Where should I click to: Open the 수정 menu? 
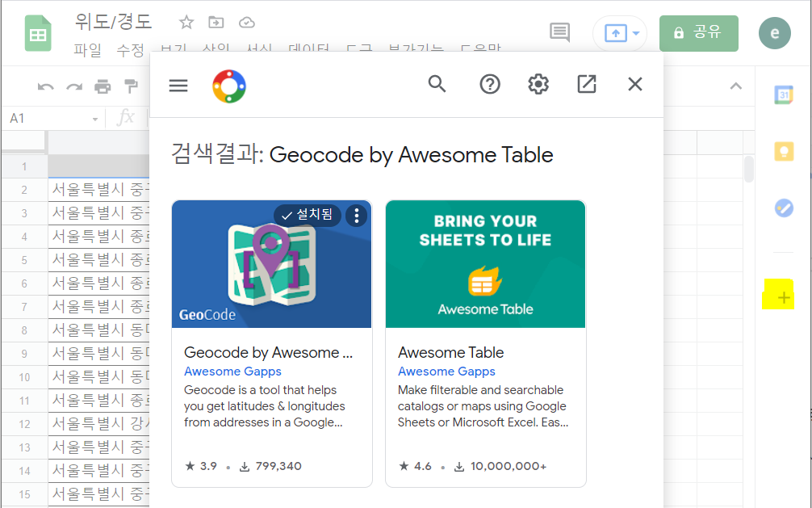click(130, 50)
